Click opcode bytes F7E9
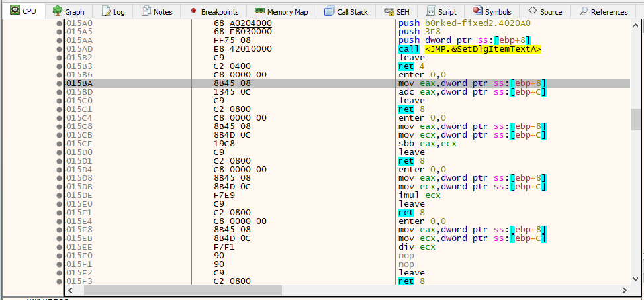644x300 pixels. click(224, 195)
